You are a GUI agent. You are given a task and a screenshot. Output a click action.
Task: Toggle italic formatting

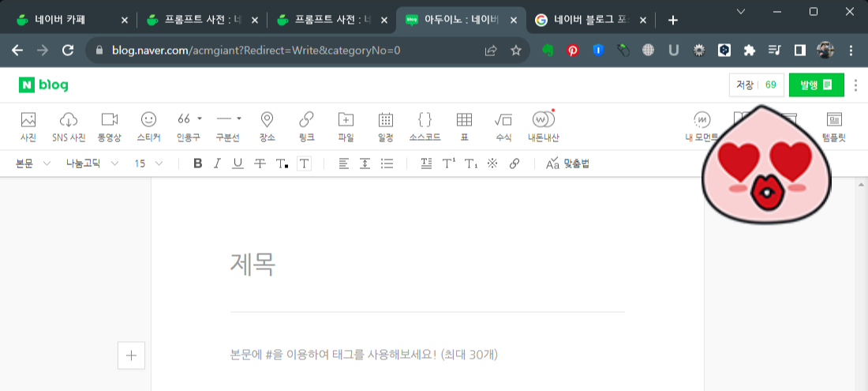[217, 164]
